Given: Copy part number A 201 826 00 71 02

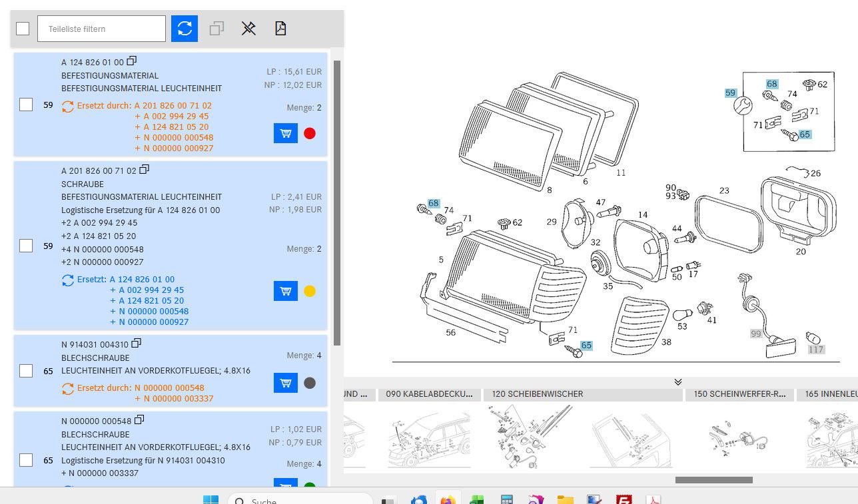Looking at the screenshot, I should pyautogui.click(x=144, y=170).
